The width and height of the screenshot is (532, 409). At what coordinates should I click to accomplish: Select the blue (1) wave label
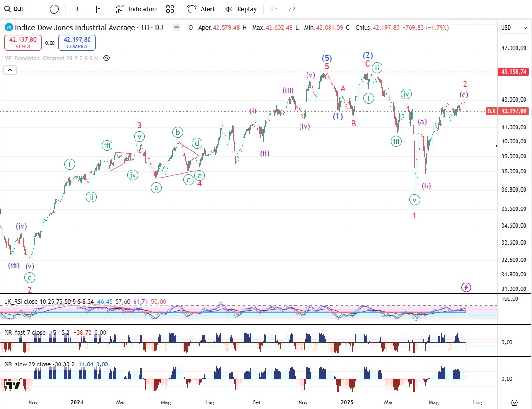pyautogui.click(x=337, y=116)
